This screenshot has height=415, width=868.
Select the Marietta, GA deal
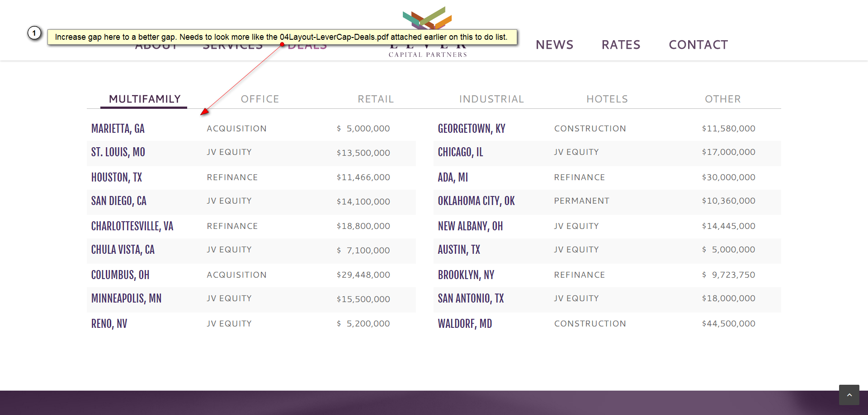point(118,129)
